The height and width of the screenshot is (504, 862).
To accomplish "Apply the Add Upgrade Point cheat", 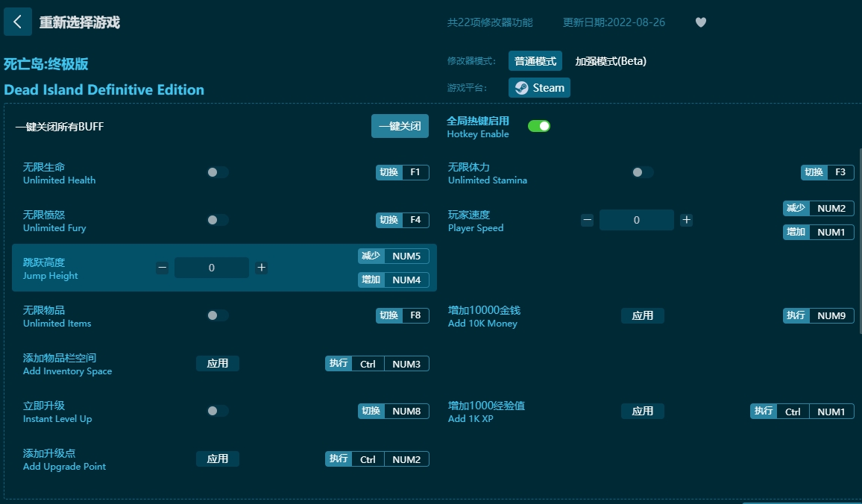I will click(x=218, y=459).
